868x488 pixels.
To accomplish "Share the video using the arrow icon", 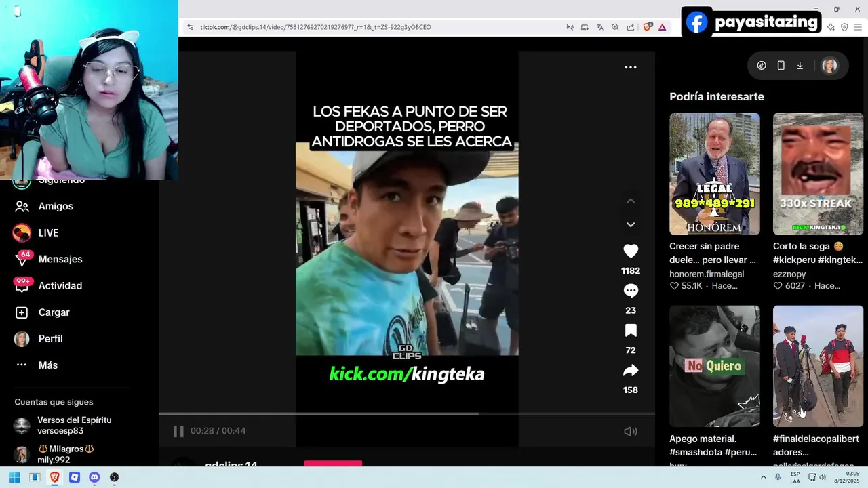I will 631,371.
